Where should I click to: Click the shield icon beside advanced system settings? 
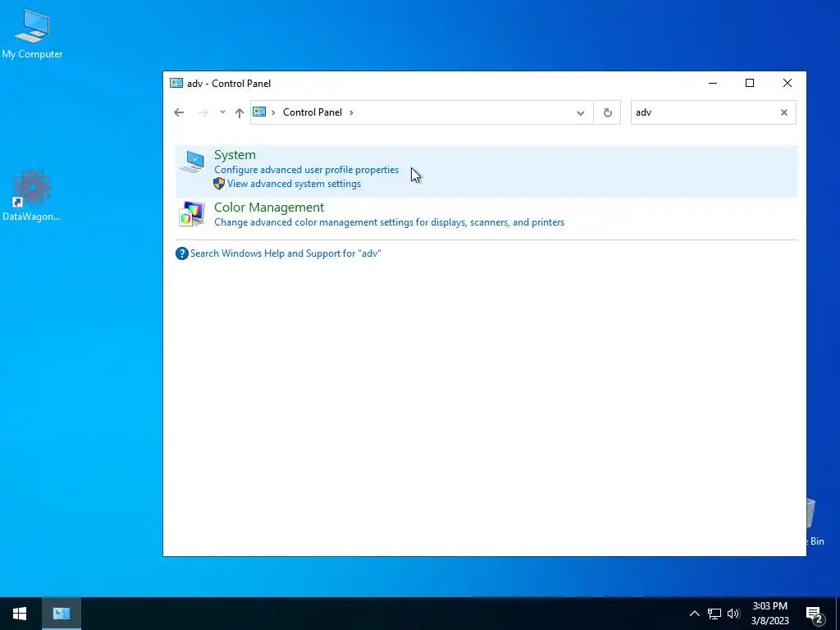218,184
